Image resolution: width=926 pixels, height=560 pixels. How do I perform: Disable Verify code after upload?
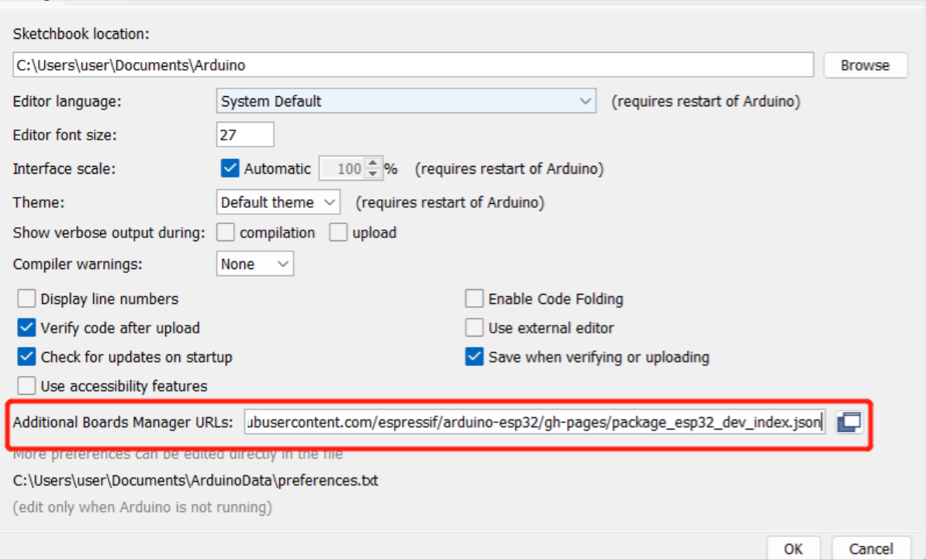27,328
